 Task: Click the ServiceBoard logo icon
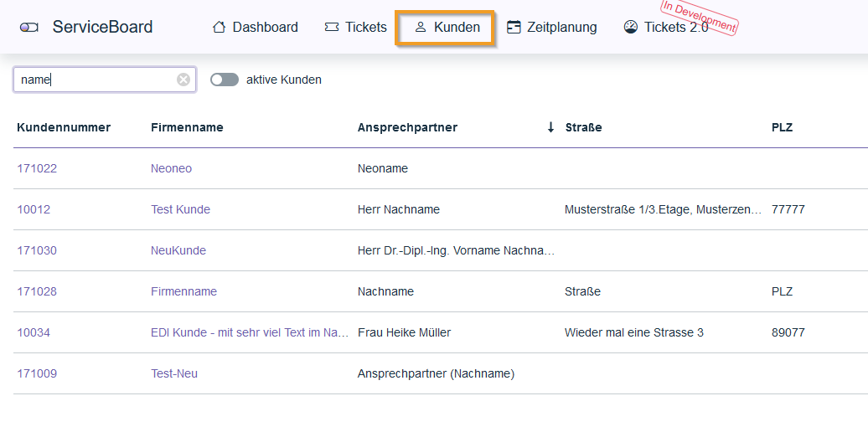tap(29, 28)
